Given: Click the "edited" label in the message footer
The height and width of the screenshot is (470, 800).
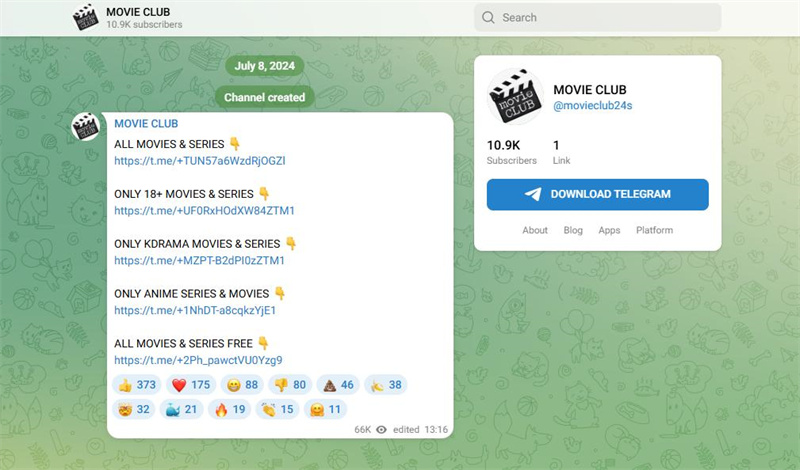Looking at the screenshot, I should (406, 430).
